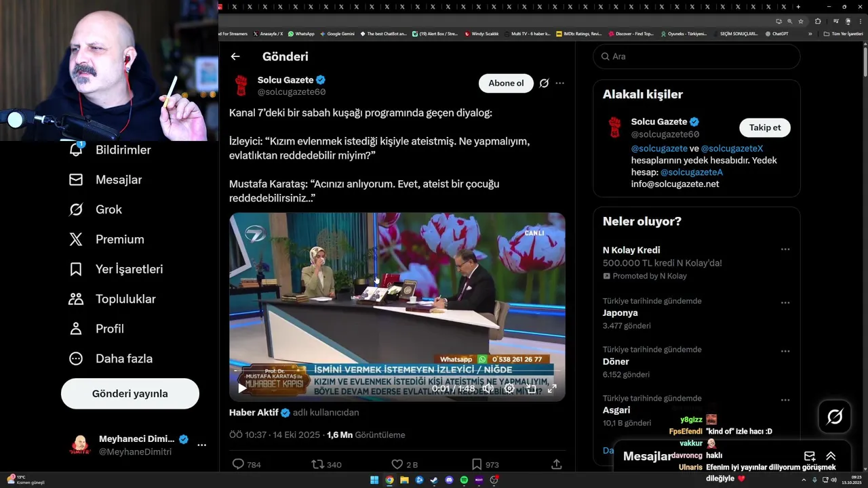Screen dimensions: 868x488
Task: Open Discord from the taskbar
Action: 449,480
